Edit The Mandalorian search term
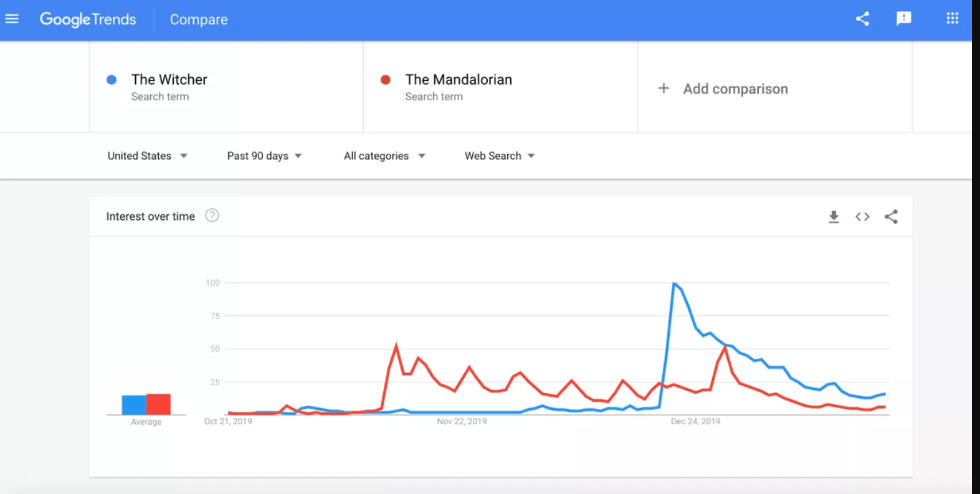The height and width of the screenshot is (494, 980). pyautogui.click(x=459, y=80)
